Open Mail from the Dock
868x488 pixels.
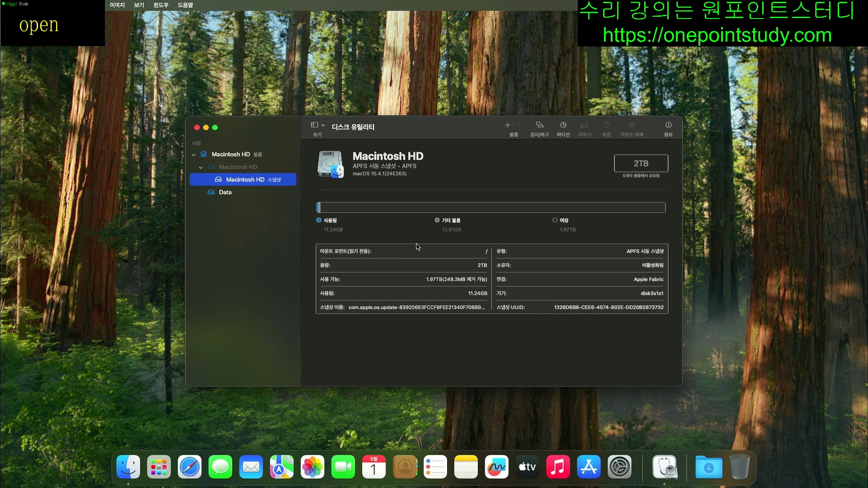pos(251,467)
